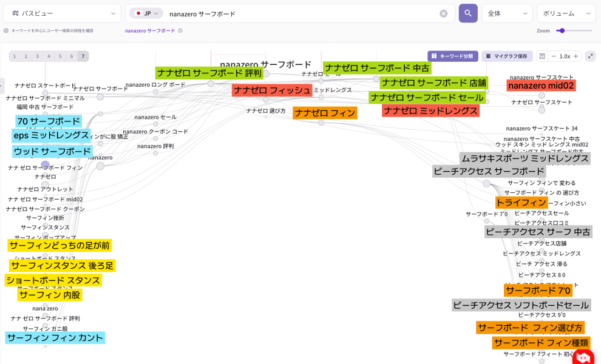Click the gray ビーチアクセス サーフボード label
Screen dimensions: 601x364
coord(489,171)
